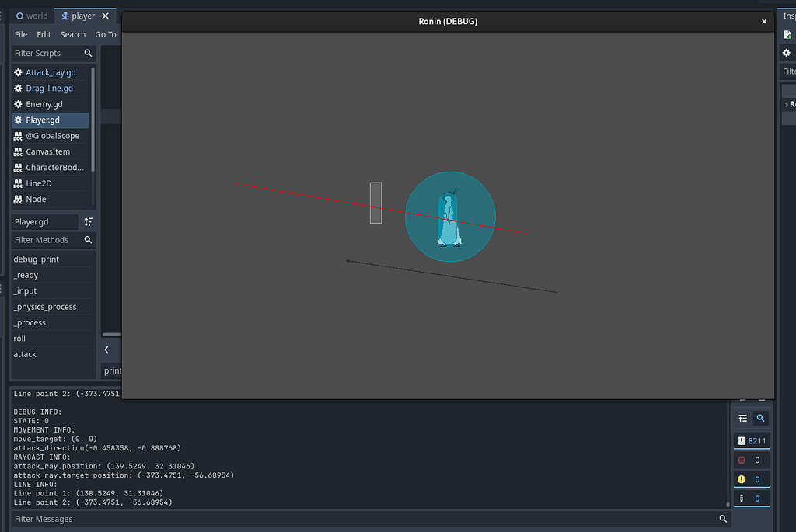Click the gear script icon next to Attack_ray.gd

[x=17, y=72]
